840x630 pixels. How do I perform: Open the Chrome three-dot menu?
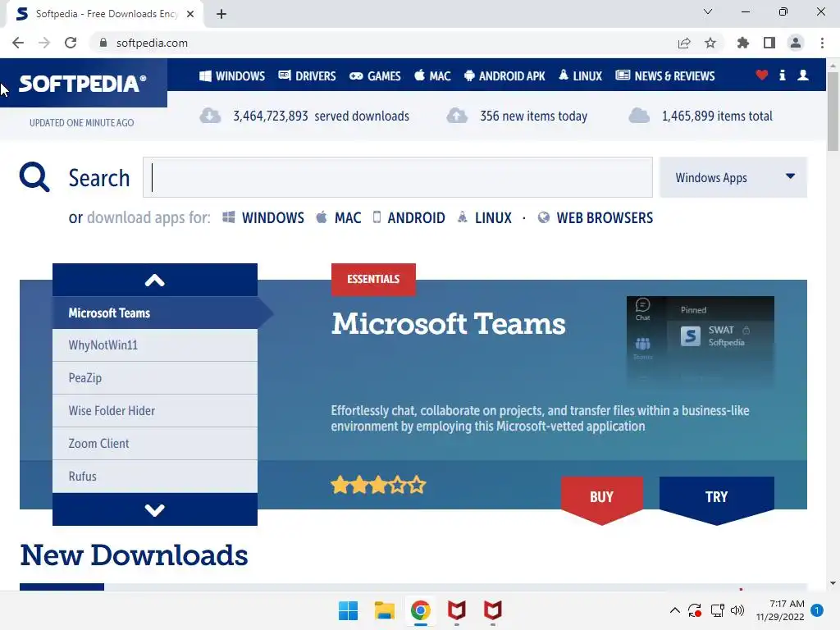822,43
